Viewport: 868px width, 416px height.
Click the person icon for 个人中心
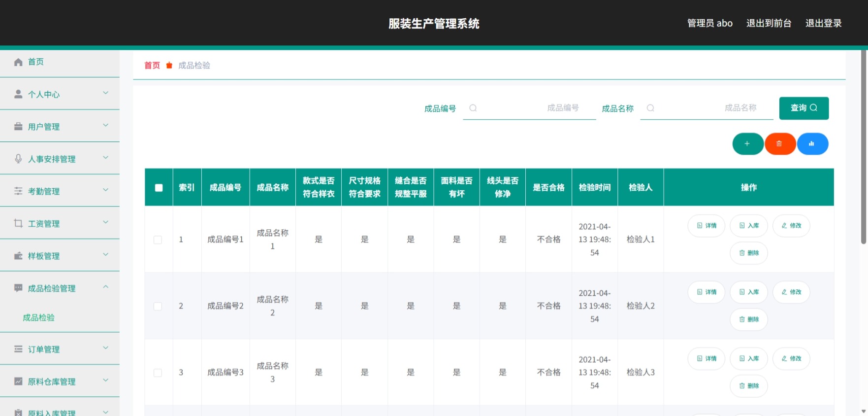pyautogui.click(x=18, y=94)
